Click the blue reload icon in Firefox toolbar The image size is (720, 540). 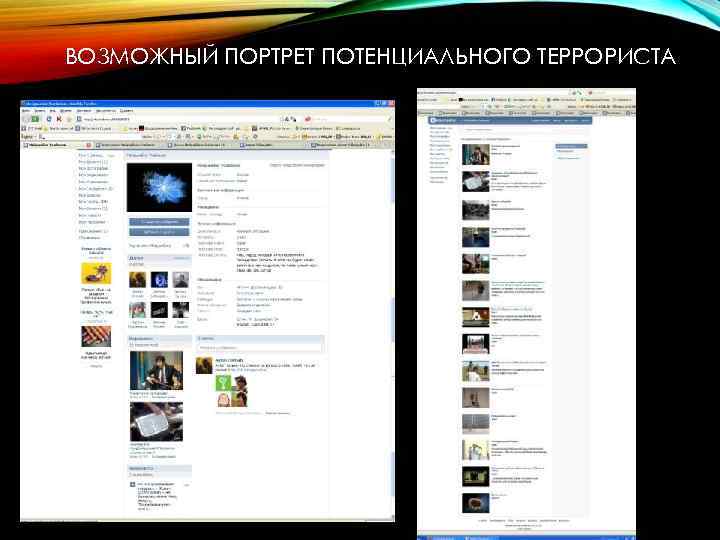49,119
